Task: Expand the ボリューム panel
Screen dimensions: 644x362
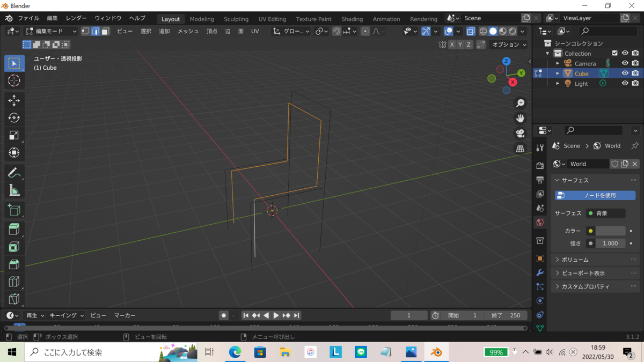Action: point(596,260)
